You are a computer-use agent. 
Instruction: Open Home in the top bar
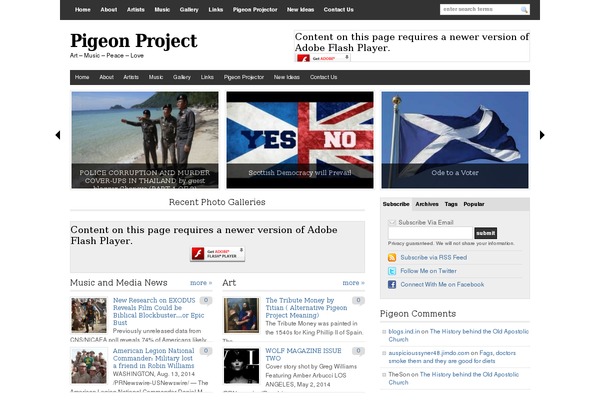[x=83, y=10]
